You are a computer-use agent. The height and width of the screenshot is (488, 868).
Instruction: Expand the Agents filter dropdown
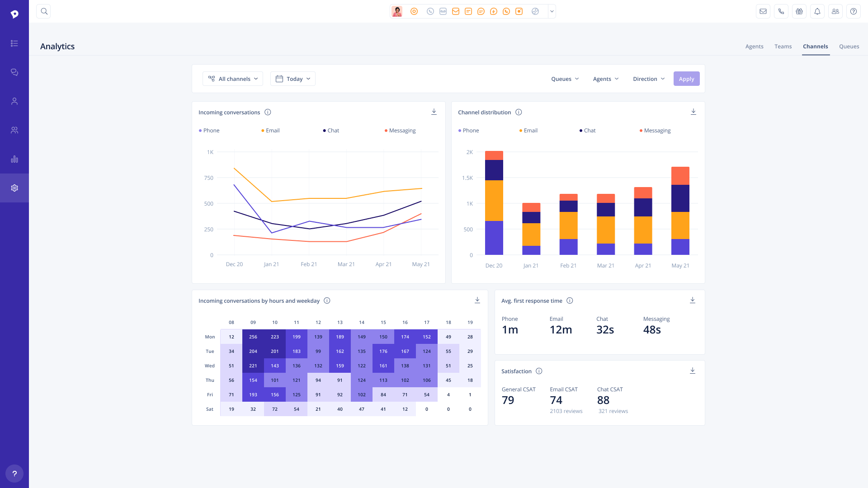point(606,79)
